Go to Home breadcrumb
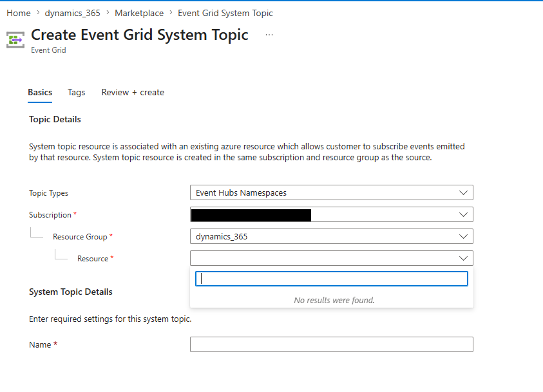This screenshot has height=392, width=543. [18, 13]
